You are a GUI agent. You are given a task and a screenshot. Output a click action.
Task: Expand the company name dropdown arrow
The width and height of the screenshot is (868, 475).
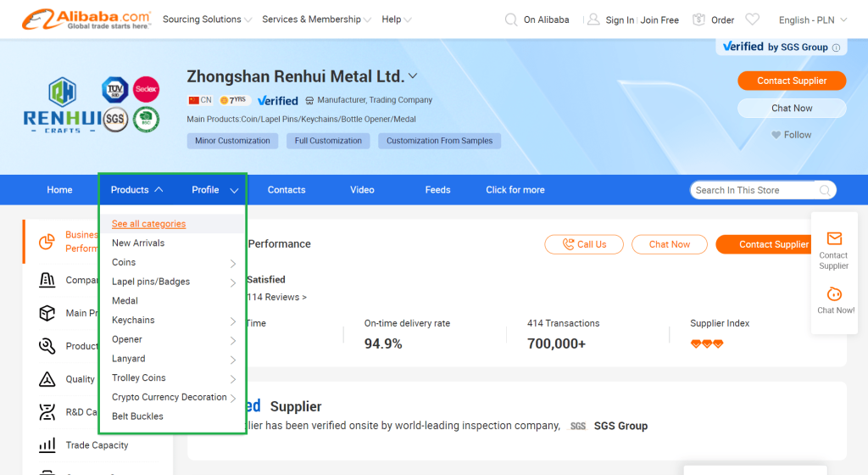coord(413,75)
